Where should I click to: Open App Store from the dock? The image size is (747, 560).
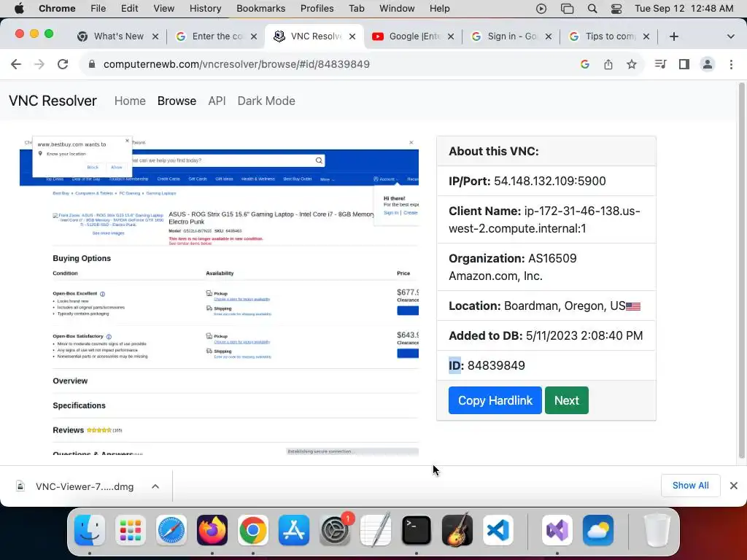(x=294, y=530)
